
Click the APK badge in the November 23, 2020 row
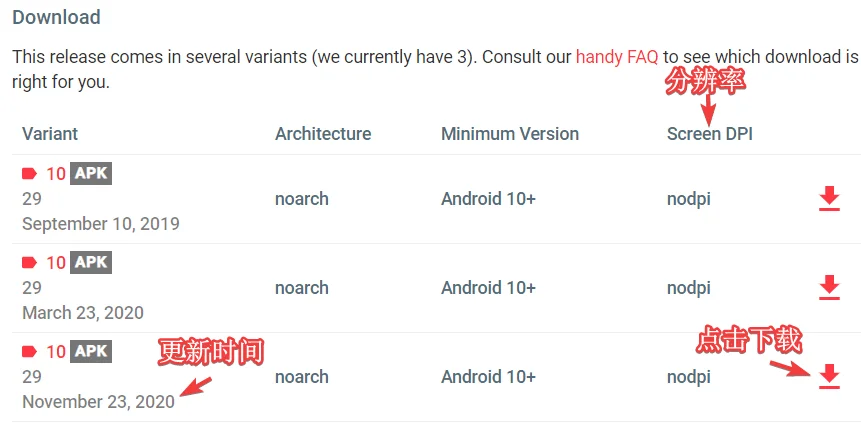pos(91,352)
